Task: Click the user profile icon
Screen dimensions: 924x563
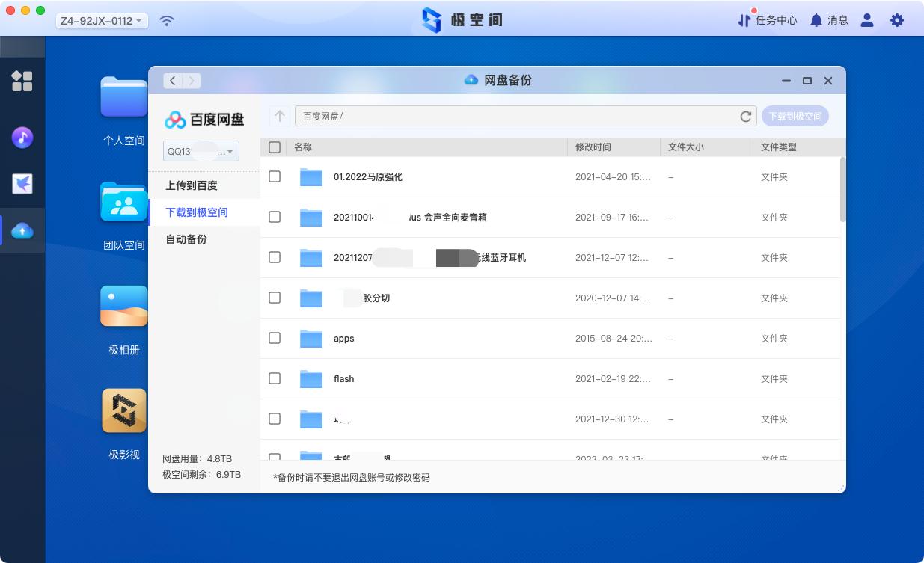Action: (x=866, y=20)
